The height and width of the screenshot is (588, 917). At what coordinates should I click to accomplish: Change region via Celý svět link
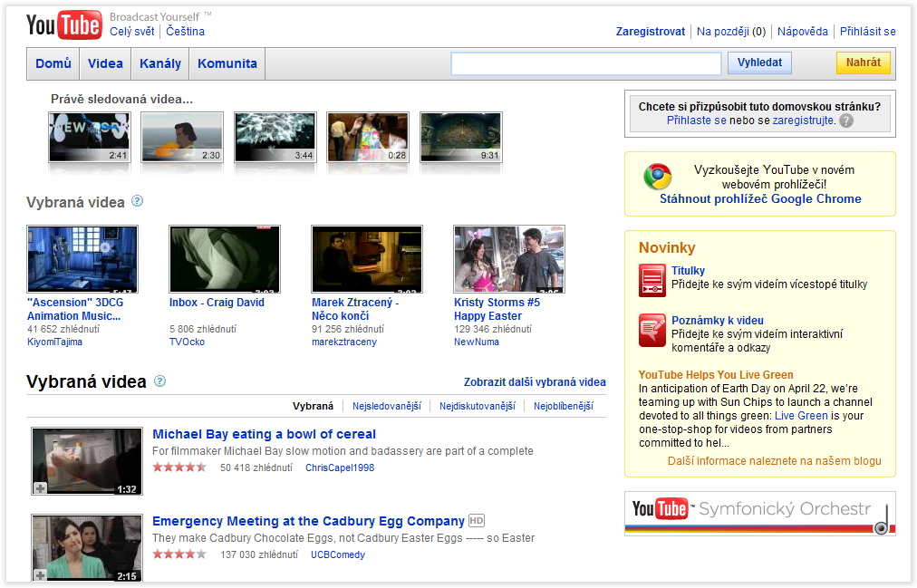132,32
